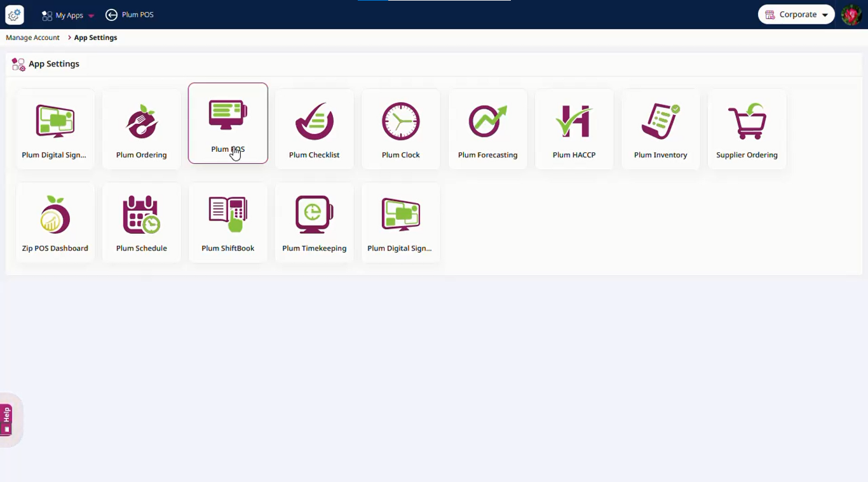This screenshot has width=868, height=482.
Task: Go back to Plum POS
Action: click(130, 15)
